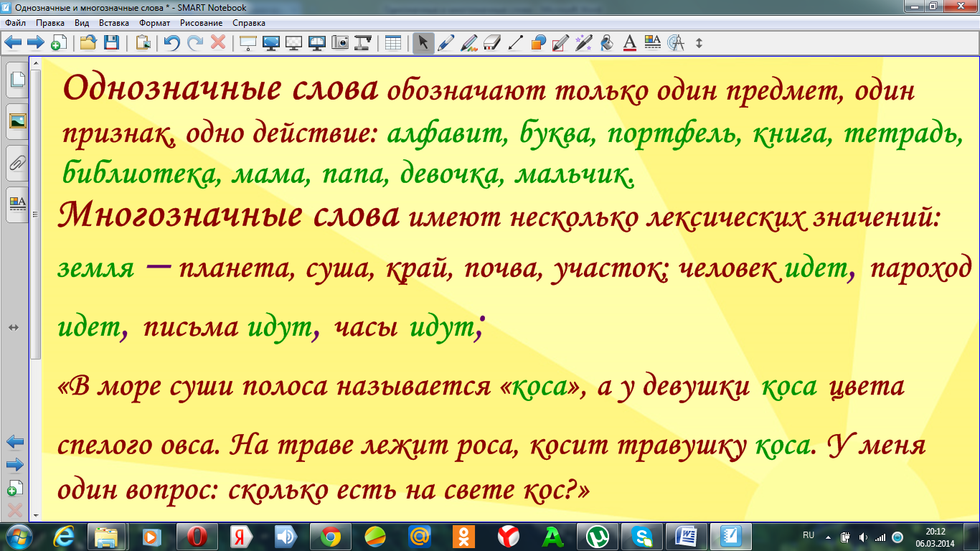Add page using the sidebar bottom icon
The height and width of the screenshot is (551, 980).
tap(15, 489)
